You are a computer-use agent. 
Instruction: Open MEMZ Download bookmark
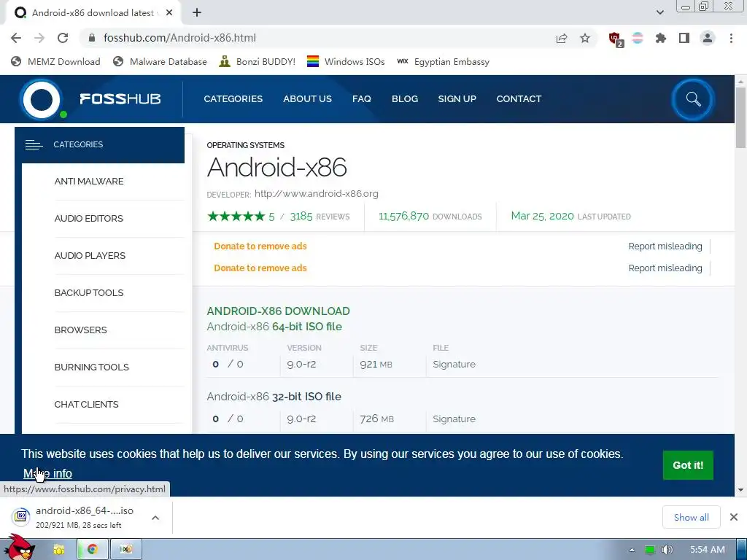pyautogui.click(x=55, y=62)
